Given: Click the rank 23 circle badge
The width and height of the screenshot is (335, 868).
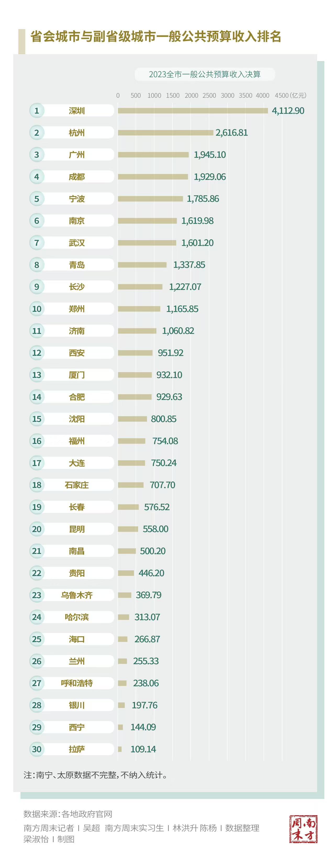Looking at the screenshot, I should point(37,595).
